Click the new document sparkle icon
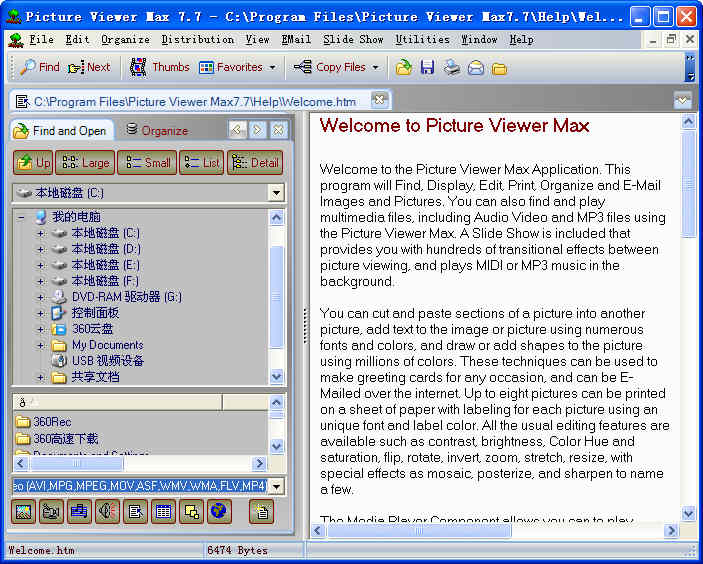The image size is (703, 564). tap(261, 512)
